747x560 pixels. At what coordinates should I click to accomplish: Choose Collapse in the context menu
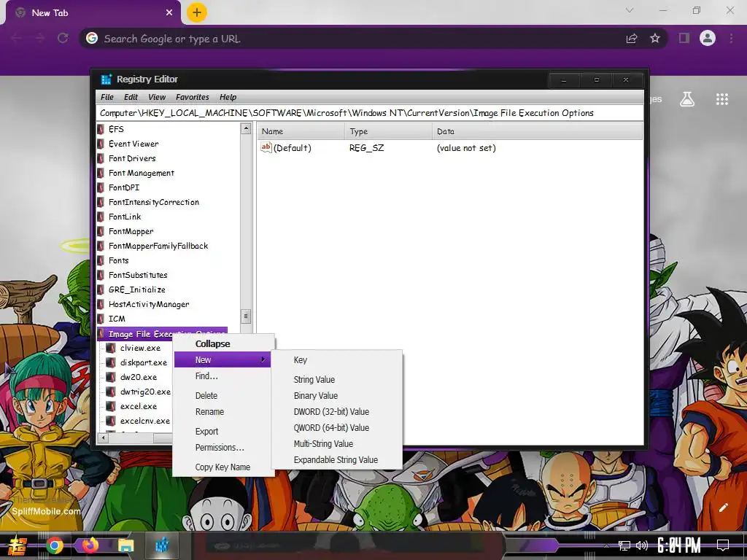224,344
